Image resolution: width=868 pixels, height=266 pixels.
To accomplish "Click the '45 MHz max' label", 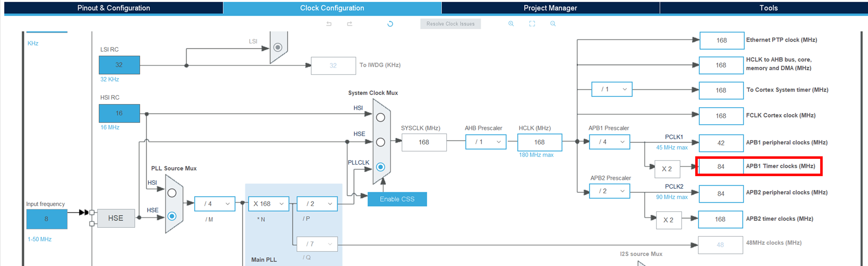I will point(672,148).
